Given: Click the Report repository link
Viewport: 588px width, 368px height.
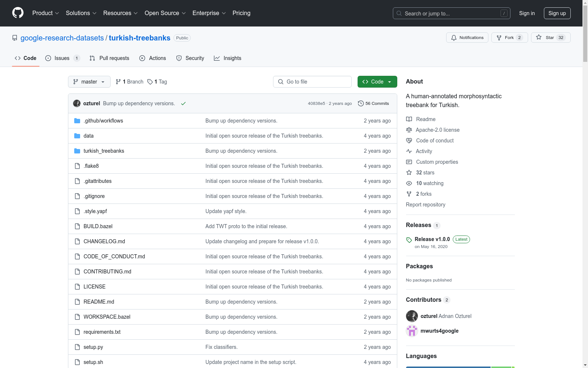Looking at the screenshot, I should tap(426, 205).
